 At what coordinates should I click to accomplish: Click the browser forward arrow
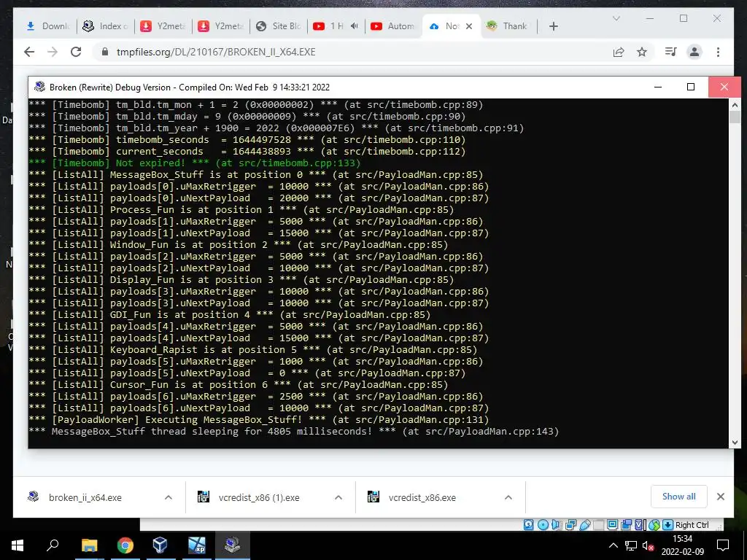(x=53, y=52)
